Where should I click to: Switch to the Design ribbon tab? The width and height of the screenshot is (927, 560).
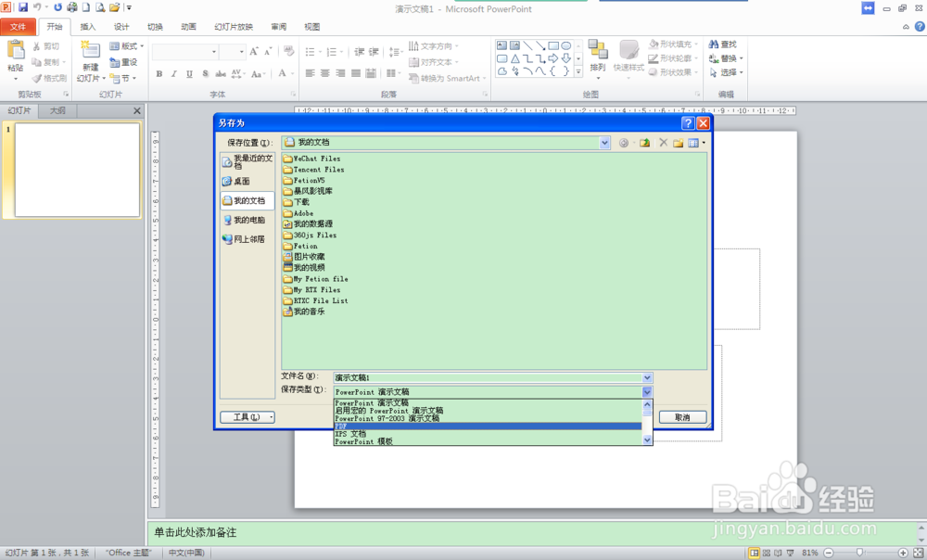pos(121,27)
